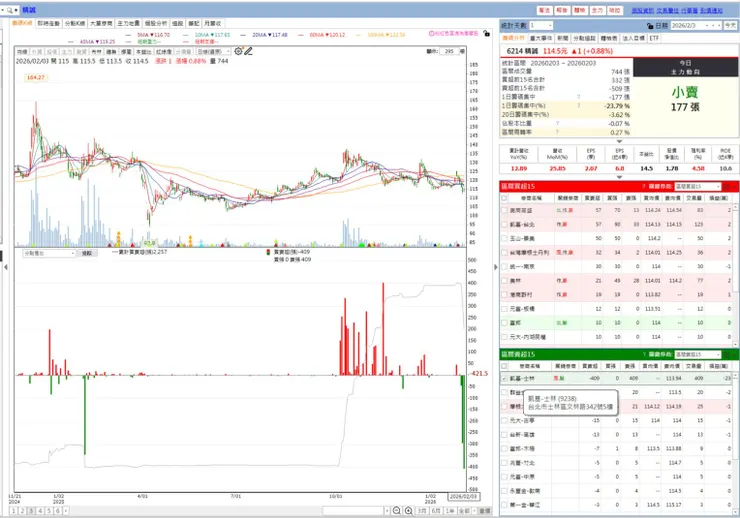Click help icon beside 1日籌碼集中
Screen dimensions: 740x518
579,97
